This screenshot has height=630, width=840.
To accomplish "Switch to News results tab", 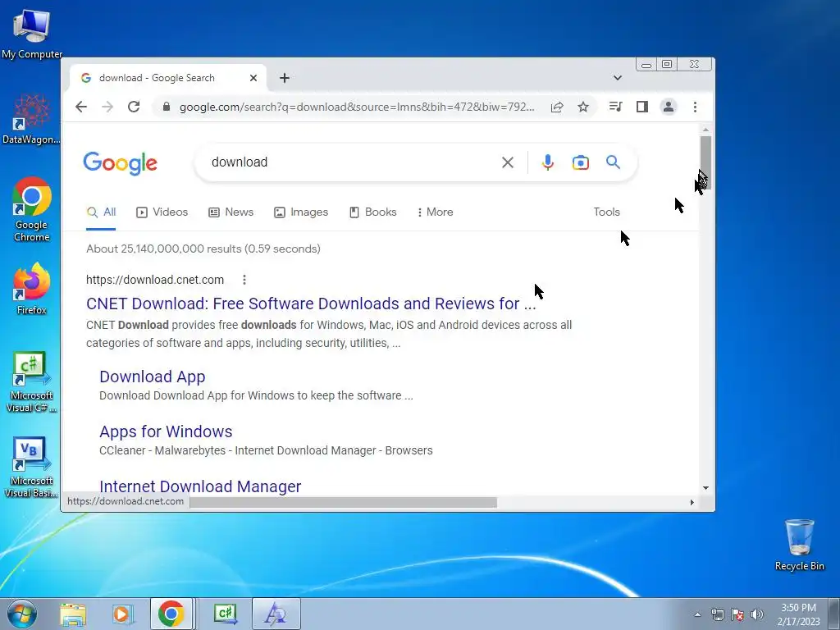I will coord(231,212).
